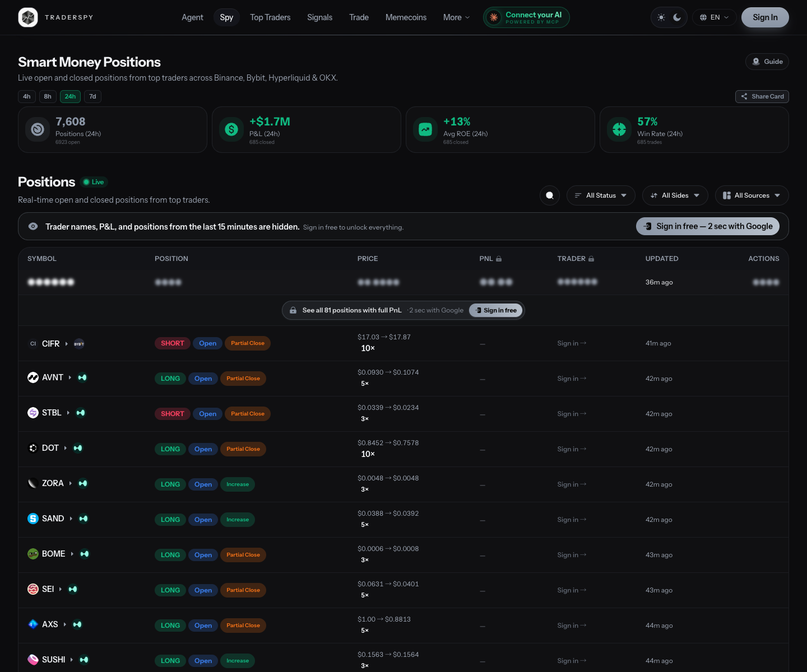Click the exchange icon on BOME row
The image size is (807, 672).
click(x=85, y=554)
